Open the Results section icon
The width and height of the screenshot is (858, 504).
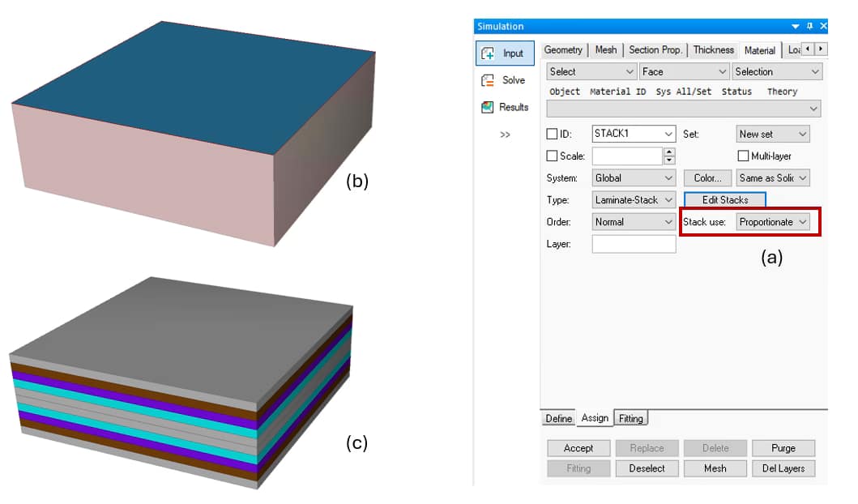click(488, 107)
